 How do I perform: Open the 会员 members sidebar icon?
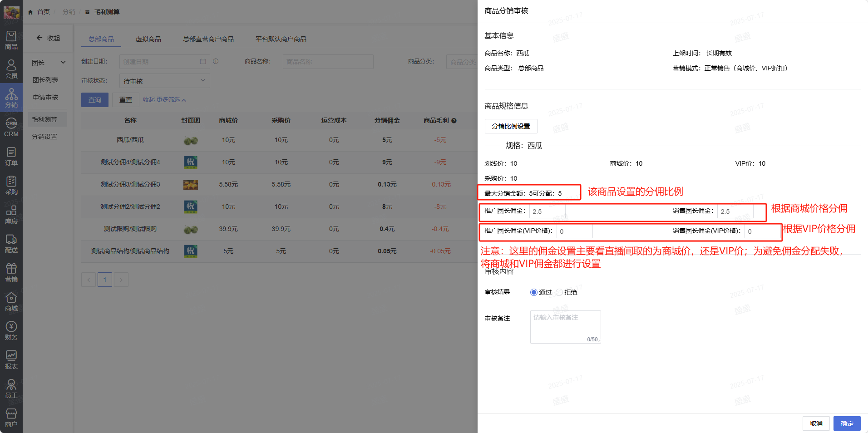click(11, 69)
